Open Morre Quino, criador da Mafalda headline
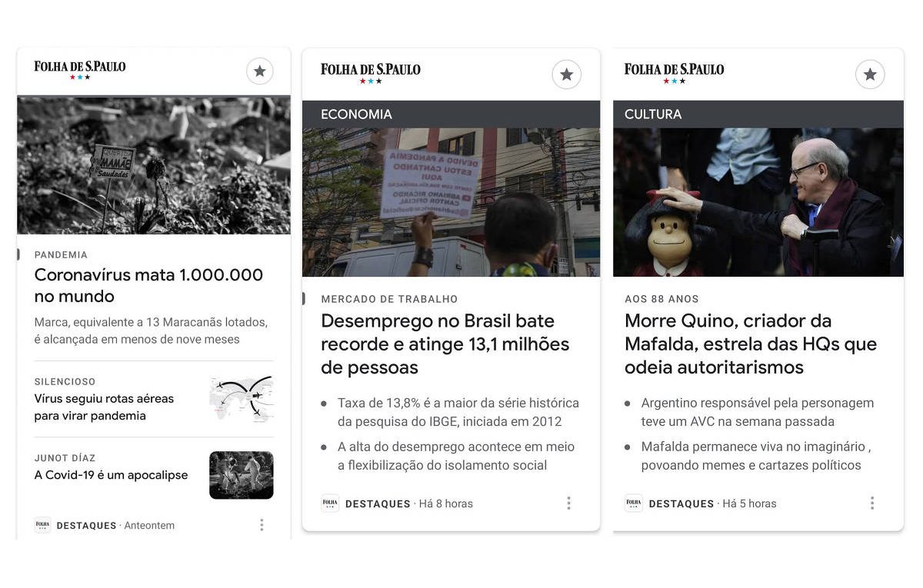Image resolution: width=923 pixels, height=588 pixels. click(751, 344)
